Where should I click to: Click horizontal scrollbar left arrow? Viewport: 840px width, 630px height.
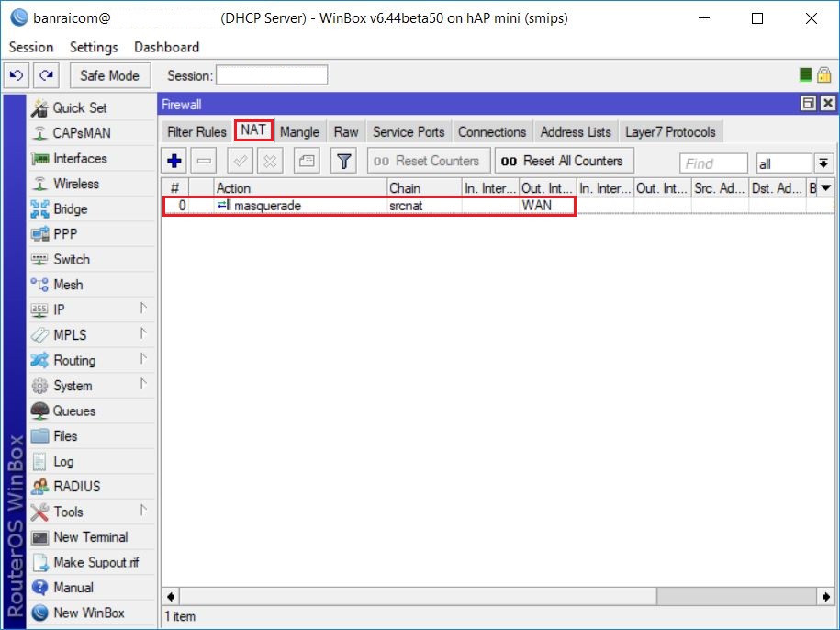[x=171, y=596]
